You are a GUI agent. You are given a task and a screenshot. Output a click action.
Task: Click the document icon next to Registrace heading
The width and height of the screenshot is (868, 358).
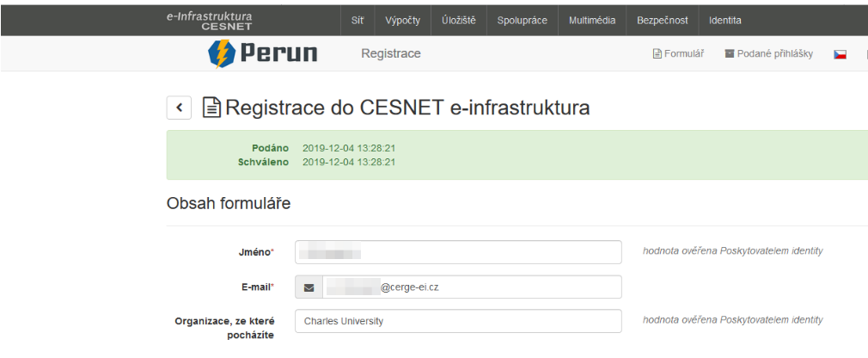(x=211, y=108)
